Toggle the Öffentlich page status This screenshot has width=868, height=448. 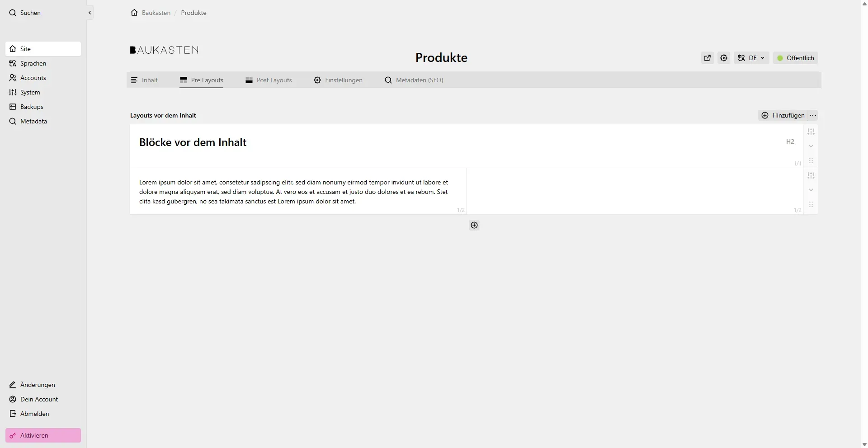point(795,58)
